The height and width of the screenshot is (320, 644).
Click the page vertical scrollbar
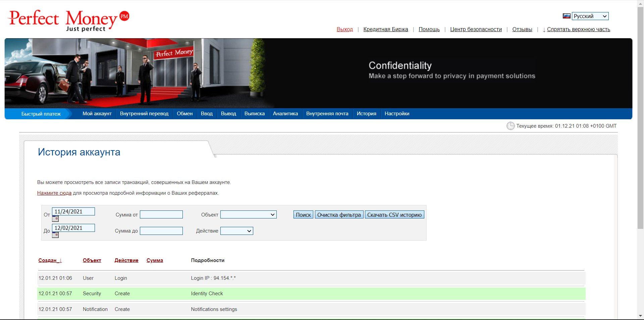tap(640, 117)
